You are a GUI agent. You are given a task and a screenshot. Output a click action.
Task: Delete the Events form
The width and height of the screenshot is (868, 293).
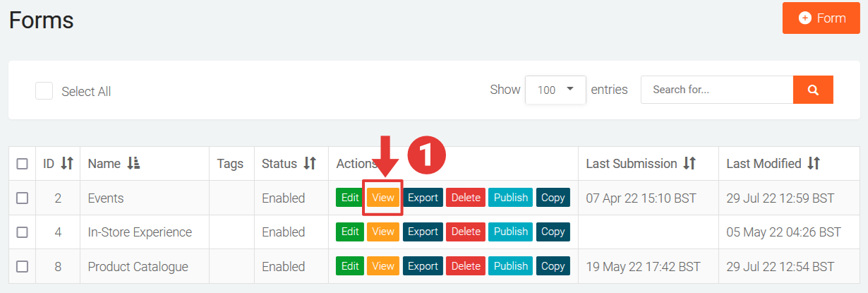pyautogui.click(x=465, y=198)
